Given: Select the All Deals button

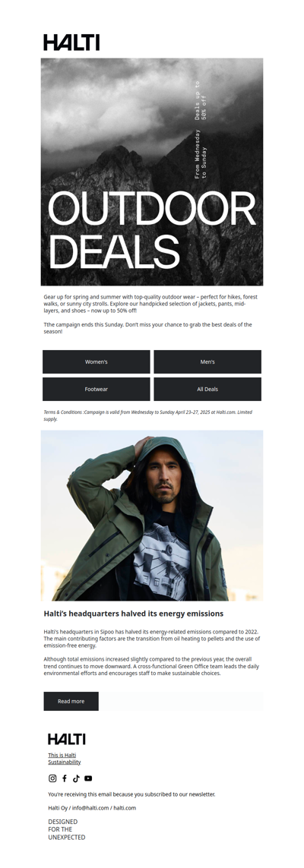Looking at the screenshot, I should tap(207, 389).
